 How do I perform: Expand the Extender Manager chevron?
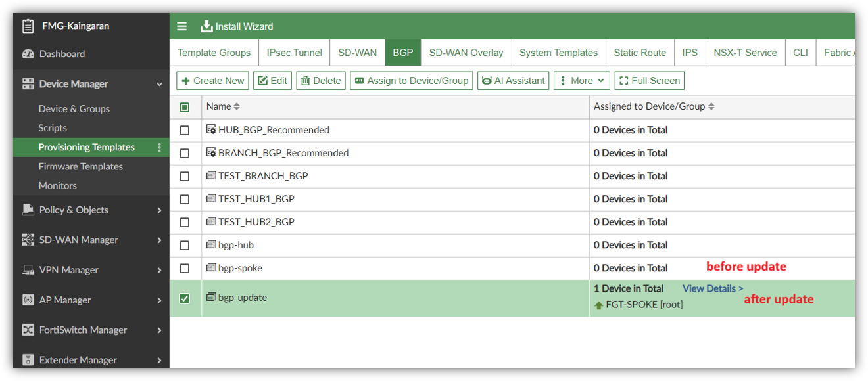coord(159,360)
